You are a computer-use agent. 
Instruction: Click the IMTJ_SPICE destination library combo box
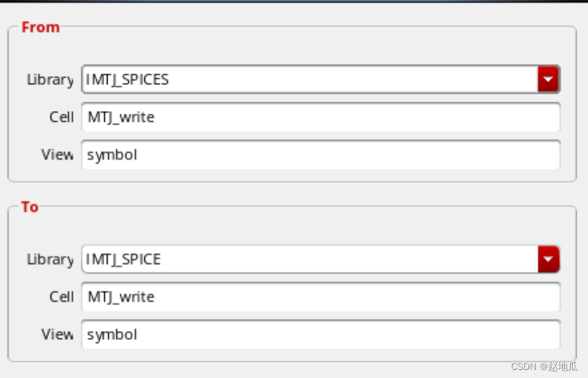pyautogui.click(x=307, y=259)
